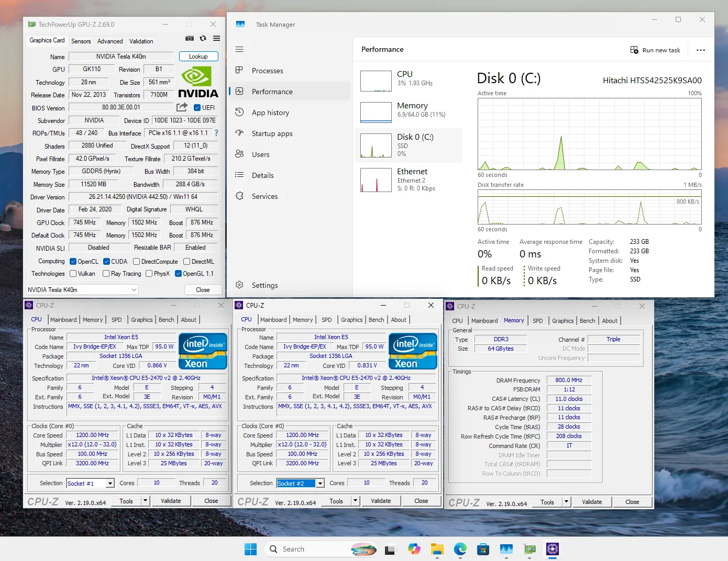Click the taskbar Search box
This screenshot has height=561, width=728.
[x=293, y=549]
